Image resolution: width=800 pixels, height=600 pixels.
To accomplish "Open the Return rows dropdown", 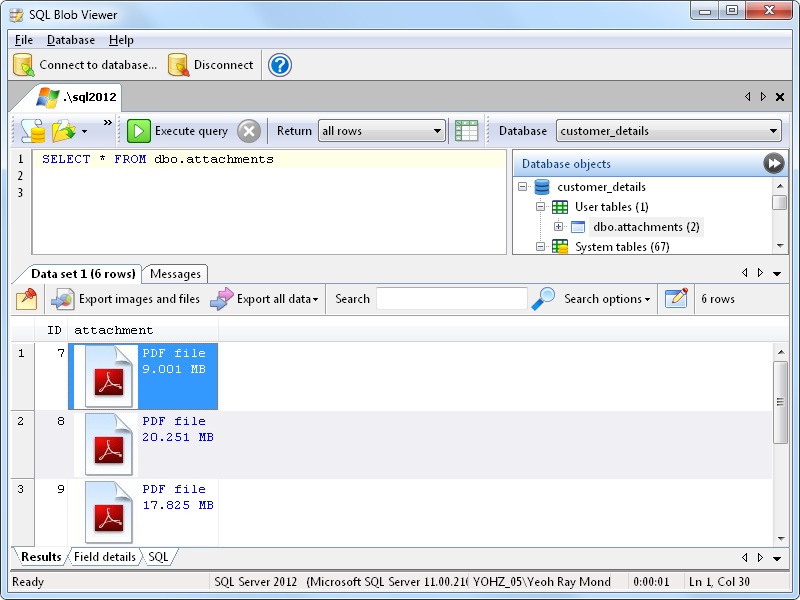I will (437, 130).
